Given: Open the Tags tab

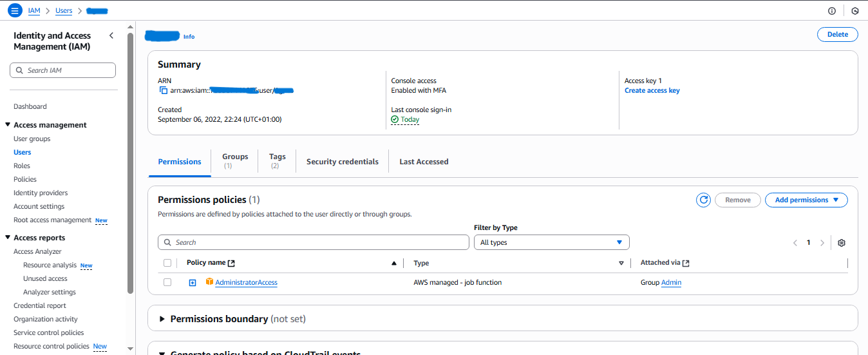Looking at the screenshot, I should click(x=278, y=161).
